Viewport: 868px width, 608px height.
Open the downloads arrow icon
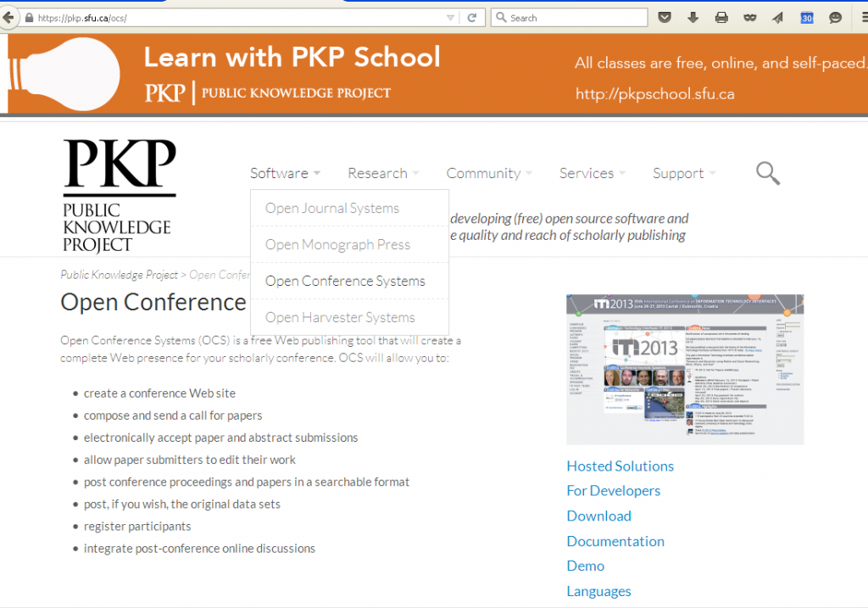[693, 17]
